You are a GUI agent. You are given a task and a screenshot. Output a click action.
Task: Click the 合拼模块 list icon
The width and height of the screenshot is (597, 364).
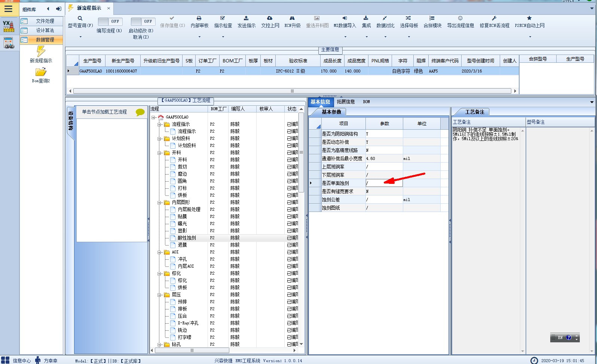point(432,18)
